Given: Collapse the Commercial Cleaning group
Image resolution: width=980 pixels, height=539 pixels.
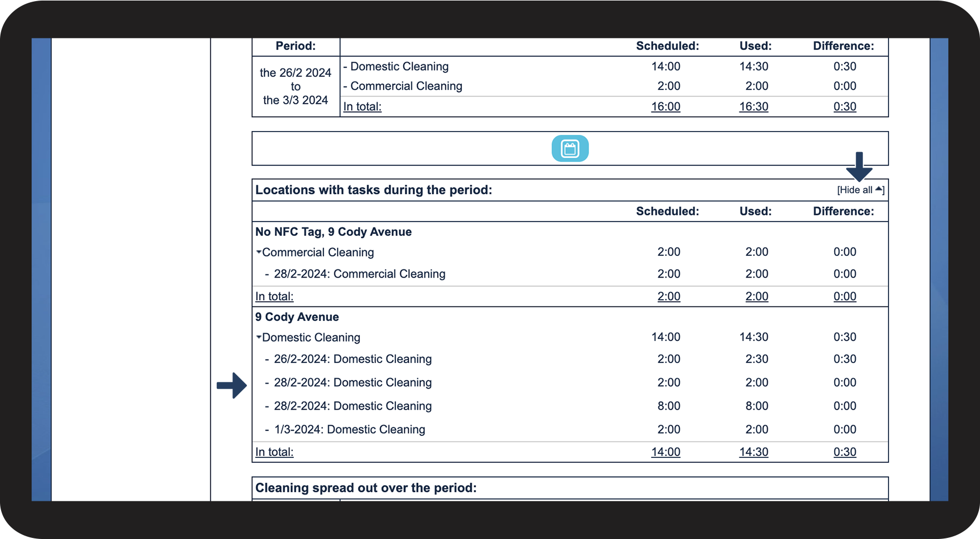Looking at the screenshot, I should 314,252.
